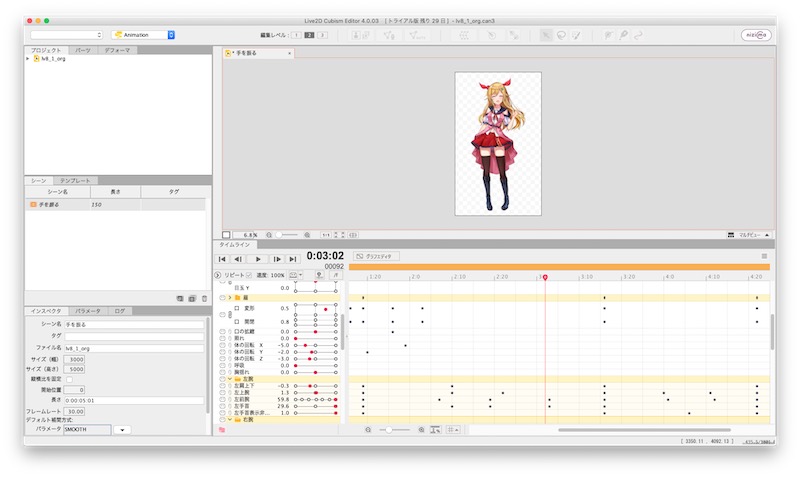
Task: Click the timeline fit-width icon
Action: (x=435, y=430)
